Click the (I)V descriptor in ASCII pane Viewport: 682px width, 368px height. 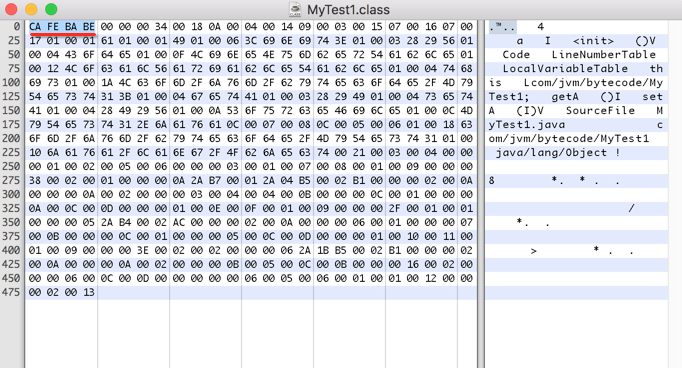530,110
